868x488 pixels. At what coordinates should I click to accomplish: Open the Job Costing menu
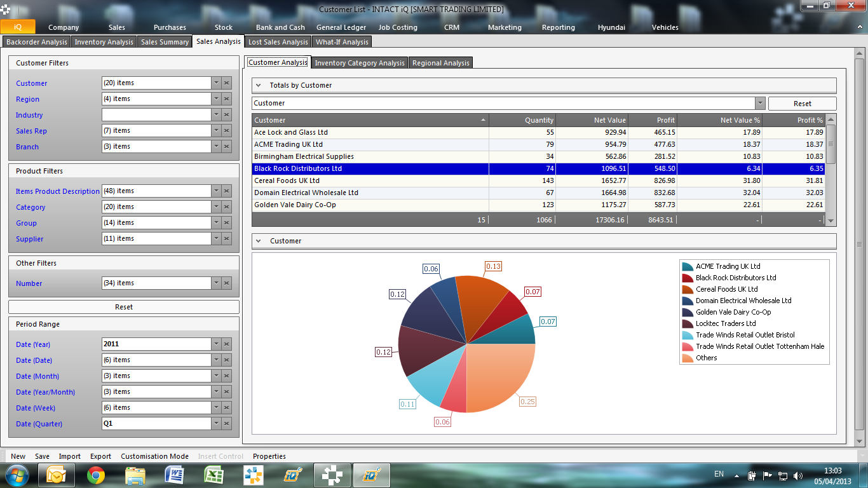398,27
